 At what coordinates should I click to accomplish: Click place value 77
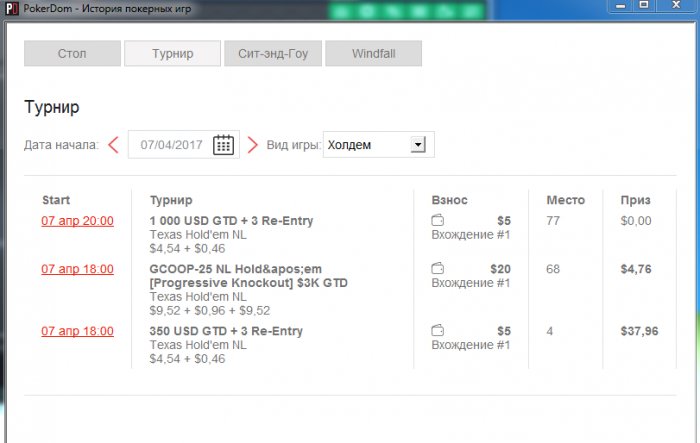pyautogui.click(x=553, y=221)
